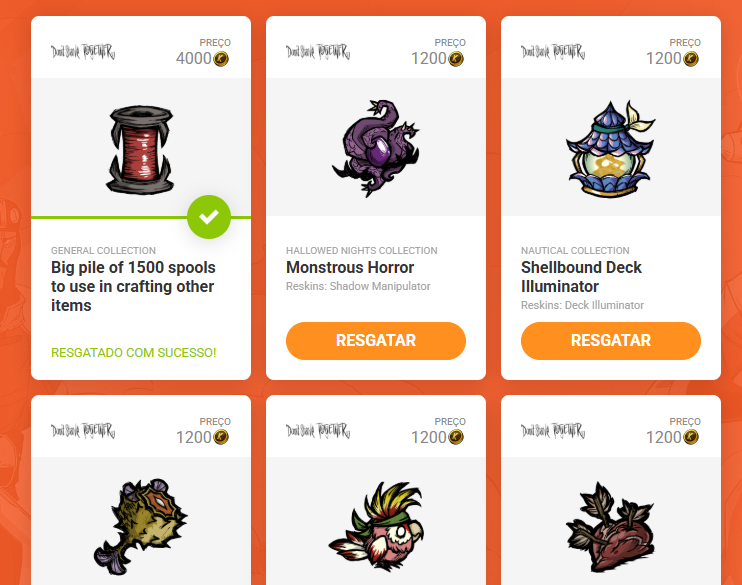Click the coin icon on Monstrous Horror card
Screen dimensions: 742x585
[x=456, y=59]
